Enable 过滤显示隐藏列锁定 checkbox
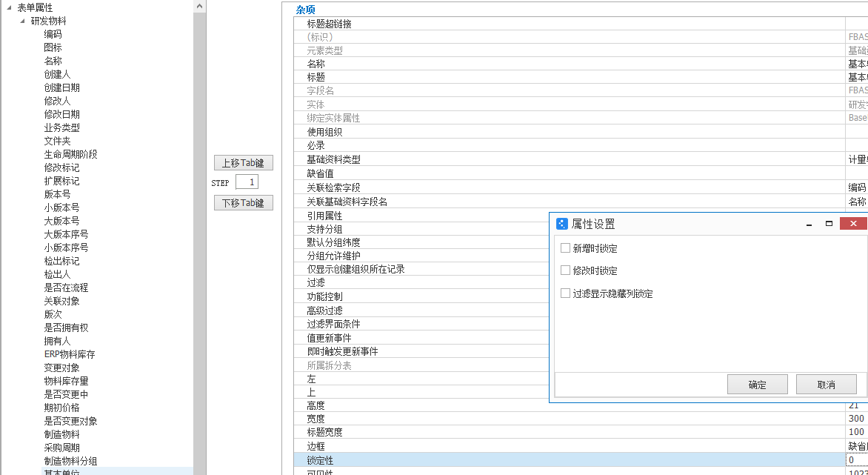The height and width of the screenshot is (475, 868). [565, 293]
